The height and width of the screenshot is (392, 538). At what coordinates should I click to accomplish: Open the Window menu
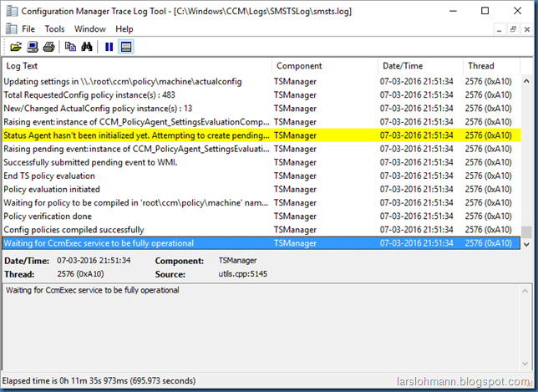(x=90, y=28)
